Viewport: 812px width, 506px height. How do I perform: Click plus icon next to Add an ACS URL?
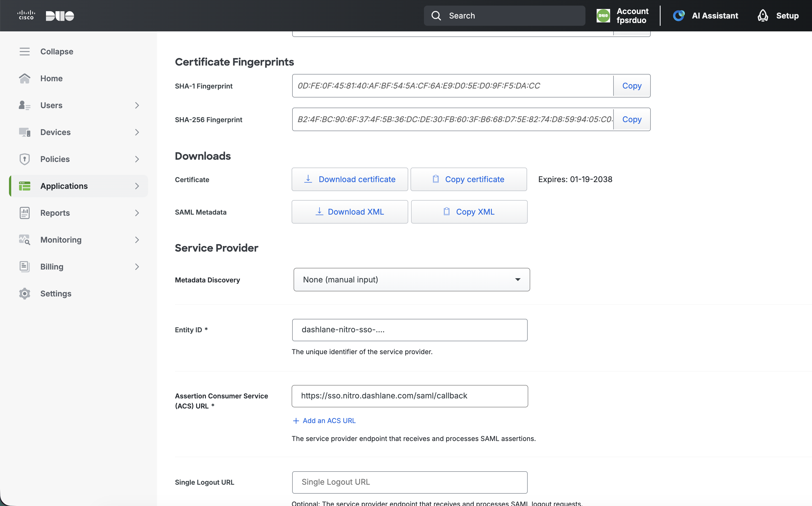tap(296, 421)
